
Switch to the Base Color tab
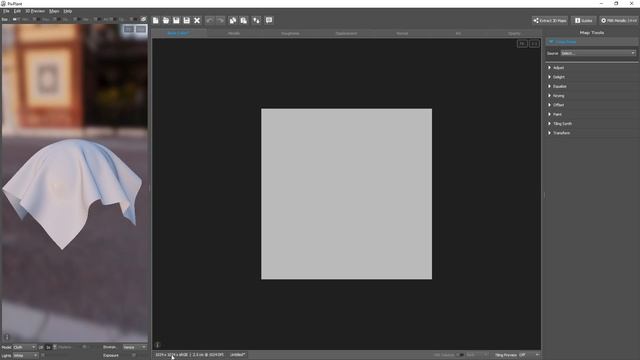click(x=178, y=33)
